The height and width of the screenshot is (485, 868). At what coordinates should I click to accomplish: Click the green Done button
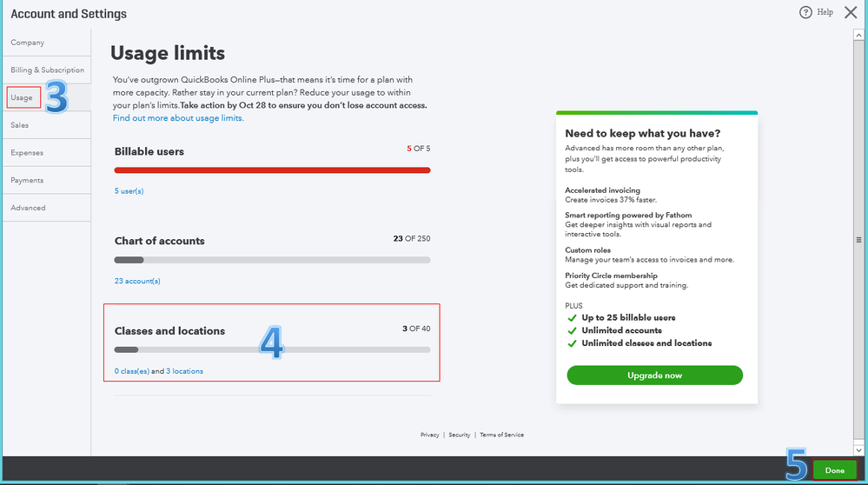tap(834, 470)
